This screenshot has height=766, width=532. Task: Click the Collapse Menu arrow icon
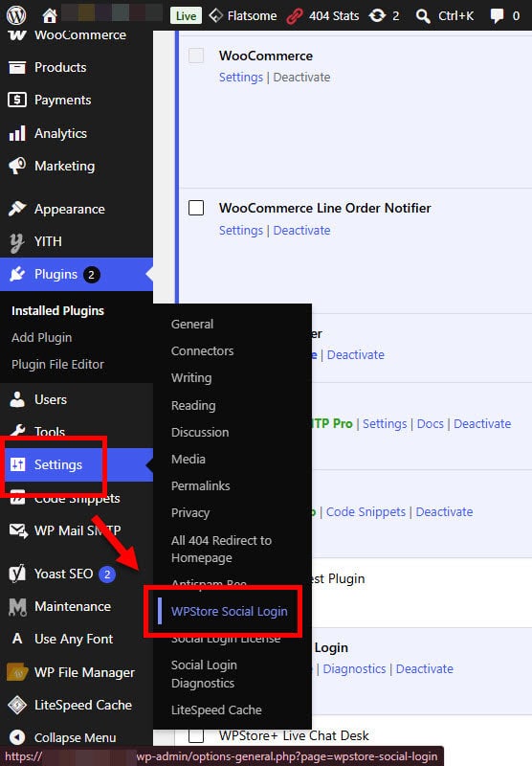click(17, 737)
